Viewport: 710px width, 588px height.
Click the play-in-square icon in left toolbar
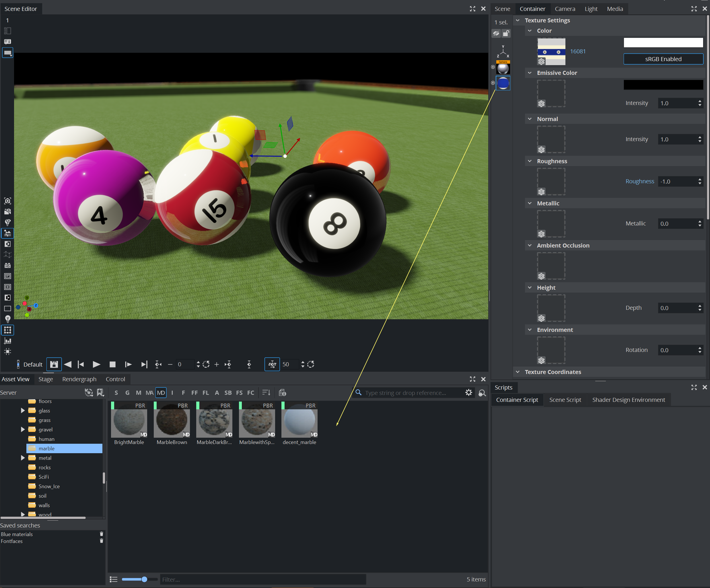pos(7,297)
